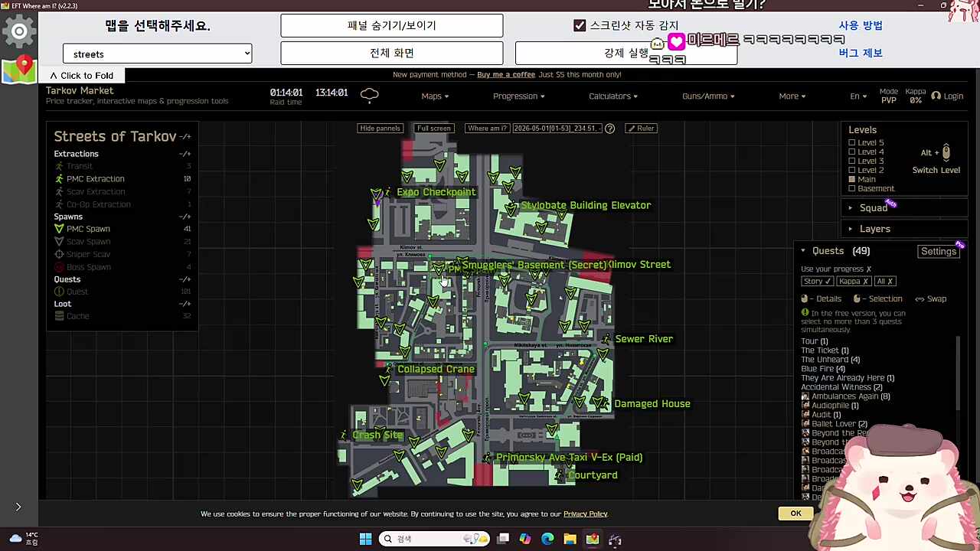Click the screenshot coordinates input field
Viewport: 980px width, 551px height.
pos(557,129)
